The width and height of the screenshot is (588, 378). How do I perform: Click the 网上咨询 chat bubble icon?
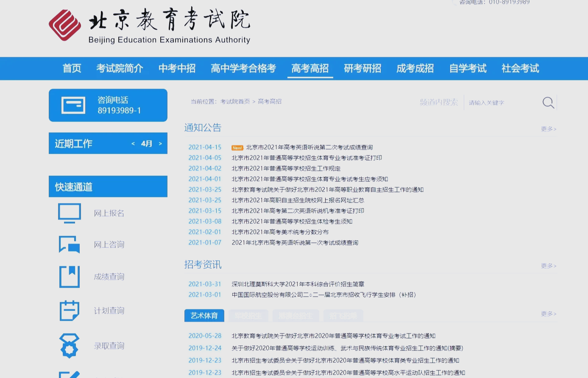pyautogui.click(x=70, y=245)
